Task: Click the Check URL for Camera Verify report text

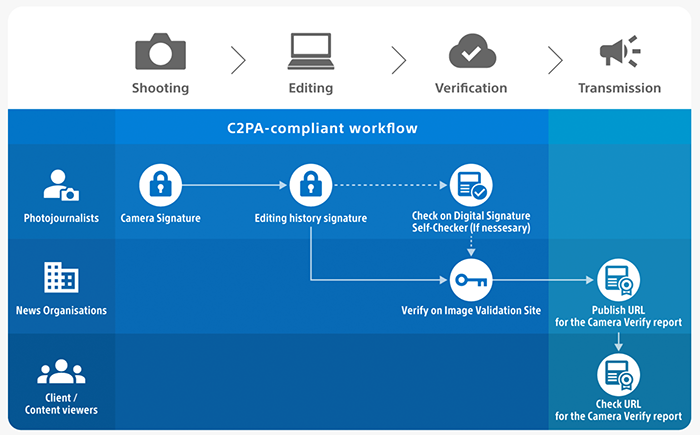Action: click(618, 409)
